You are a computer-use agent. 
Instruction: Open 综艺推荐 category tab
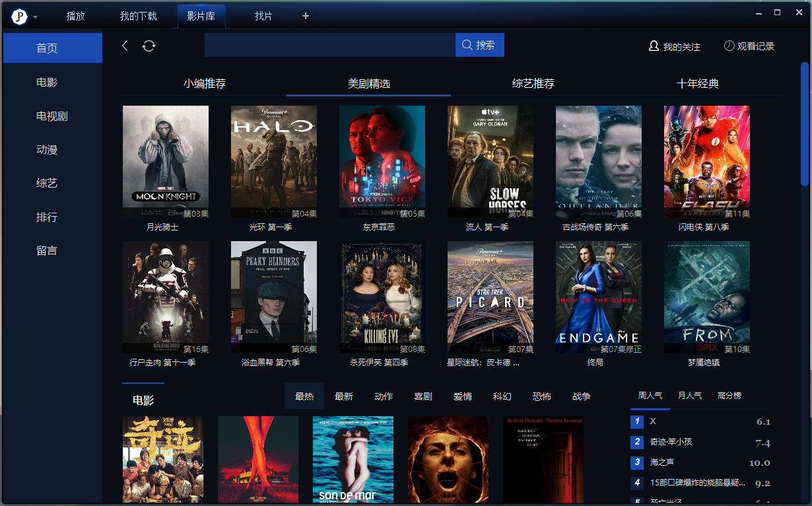tap(533, 84)
